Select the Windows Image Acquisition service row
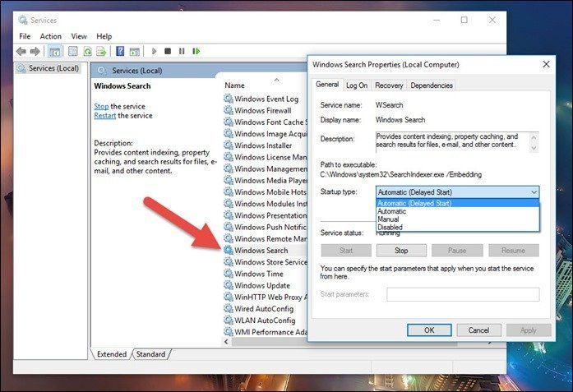 [x=266, y=134]
